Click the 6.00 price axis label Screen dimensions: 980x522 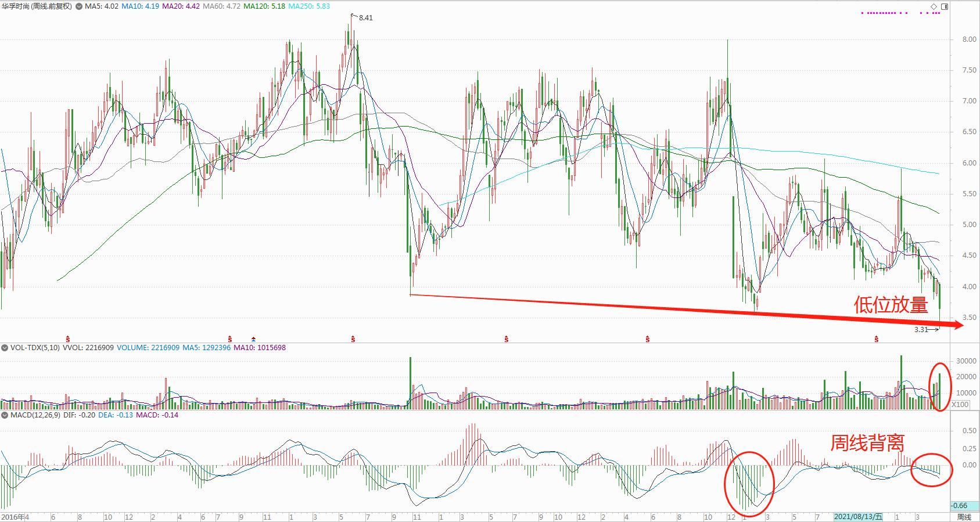969,163
